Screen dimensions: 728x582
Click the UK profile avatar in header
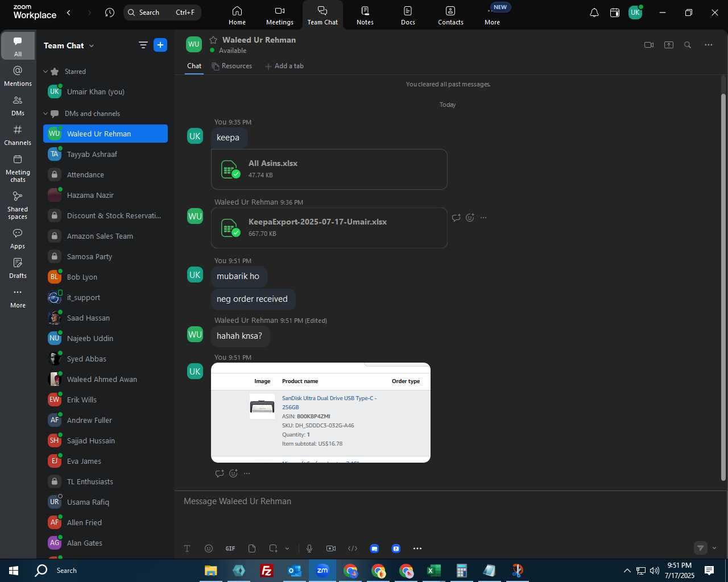pos(635,13)
